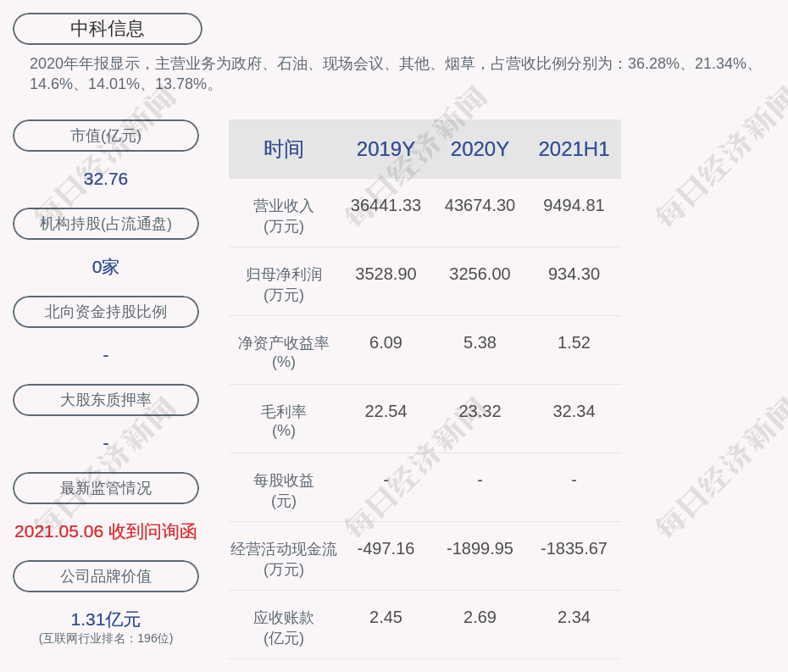Select net profit value 3256.00

480,274
